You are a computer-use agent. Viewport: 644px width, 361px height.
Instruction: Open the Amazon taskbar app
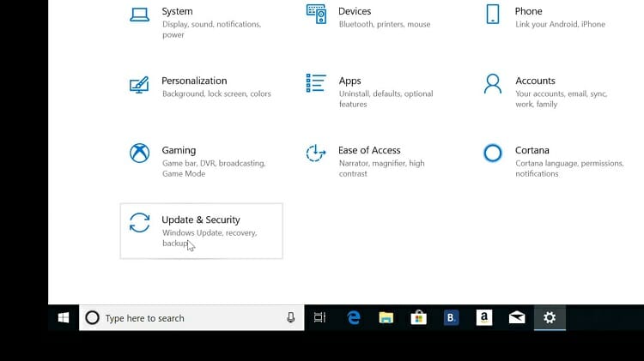click(484, 317)
